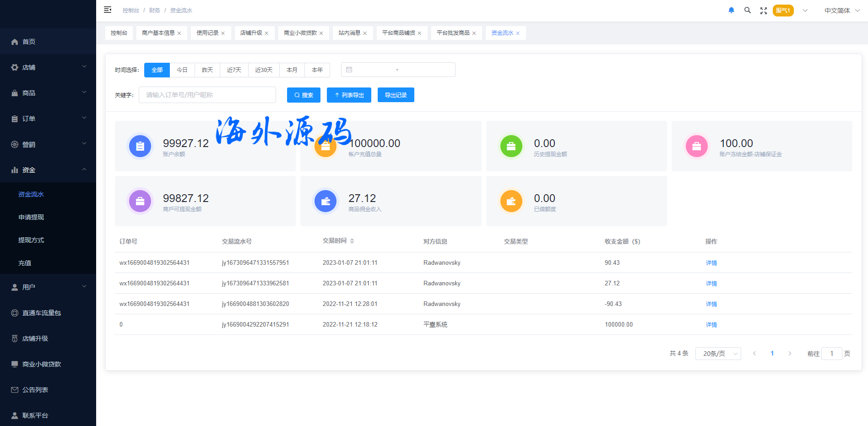This screenshot has height=426, width=868.
Task: Collapse the sidebar with hamburger icon
Action: [108, 10]
